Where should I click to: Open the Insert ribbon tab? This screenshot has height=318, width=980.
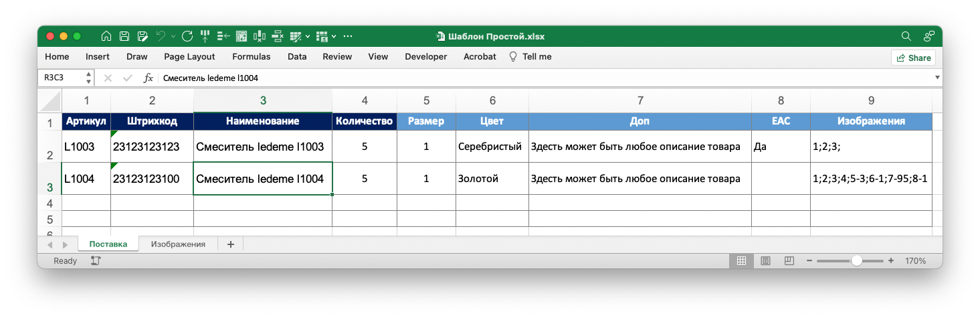[98, 57]
